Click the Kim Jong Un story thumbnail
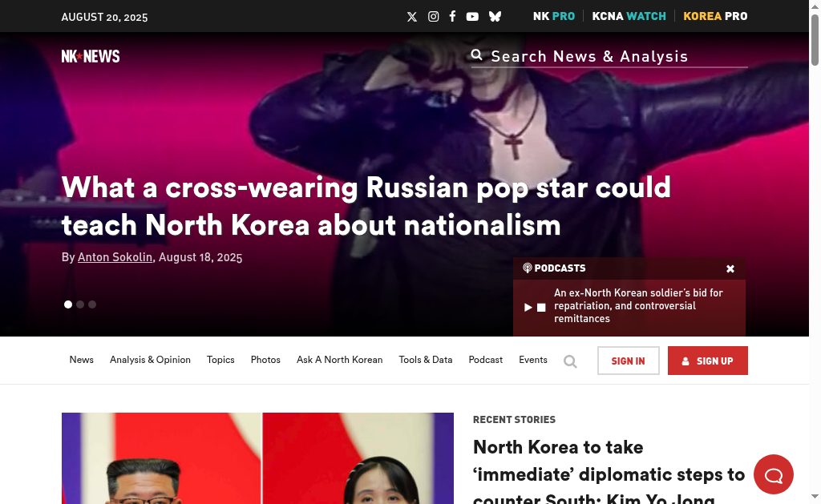This screenshot has height=504, width=821. point(257,458)
